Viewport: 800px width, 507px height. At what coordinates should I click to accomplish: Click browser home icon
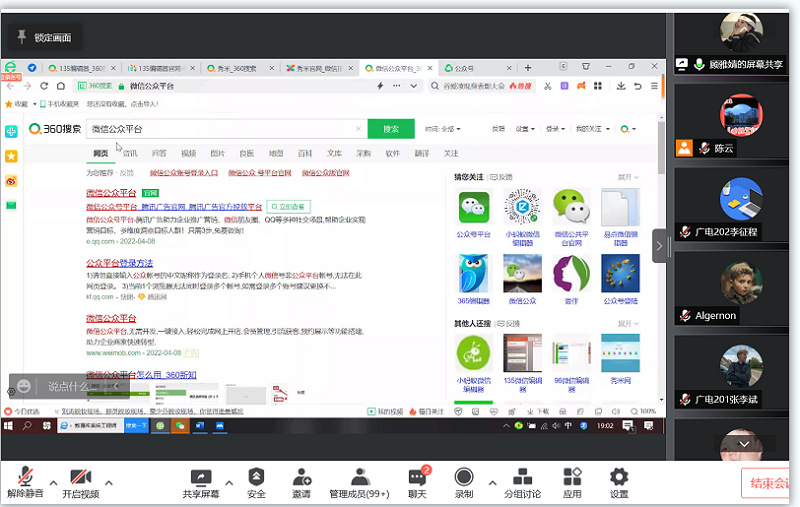point(61,86)
